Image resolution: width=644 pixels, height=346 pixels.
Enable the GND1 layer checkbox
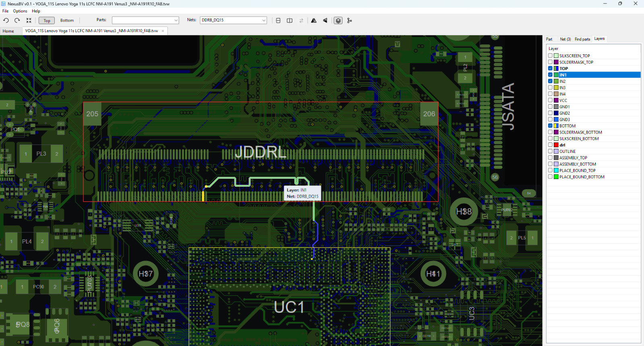550,107
